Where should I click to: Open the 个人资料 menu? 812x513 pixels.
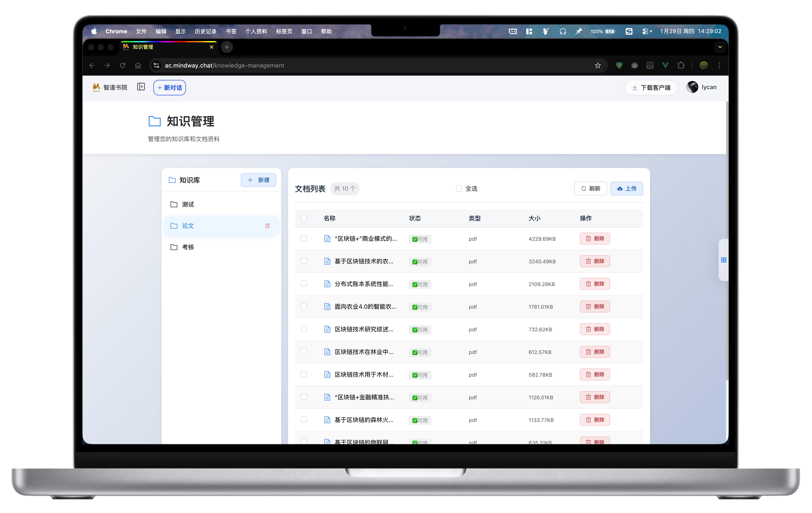click(256, 31)
